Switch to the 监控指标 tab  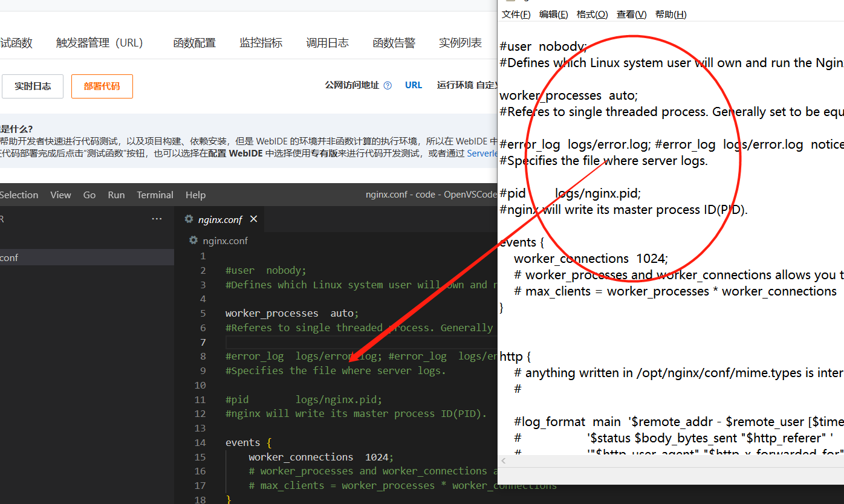point(261,42)
